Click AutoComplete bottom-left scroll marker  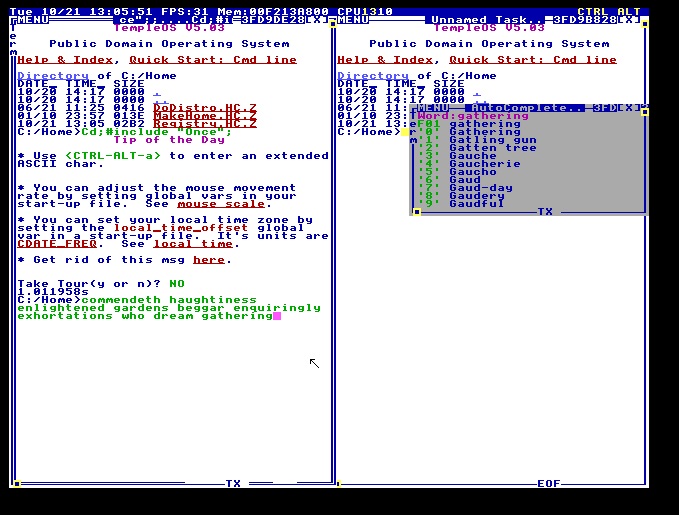pyautogui.click(x=417, y=212)
